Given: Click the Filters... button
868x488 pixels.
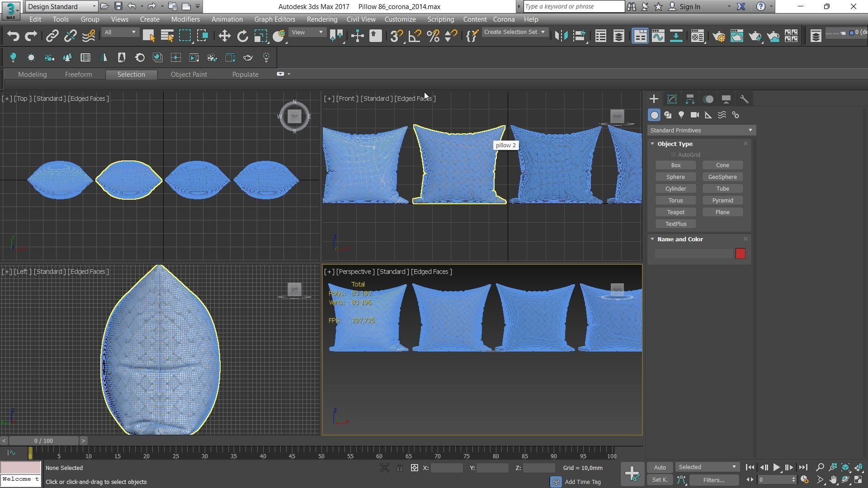Looking at the screenshot, I should [714, 480].
